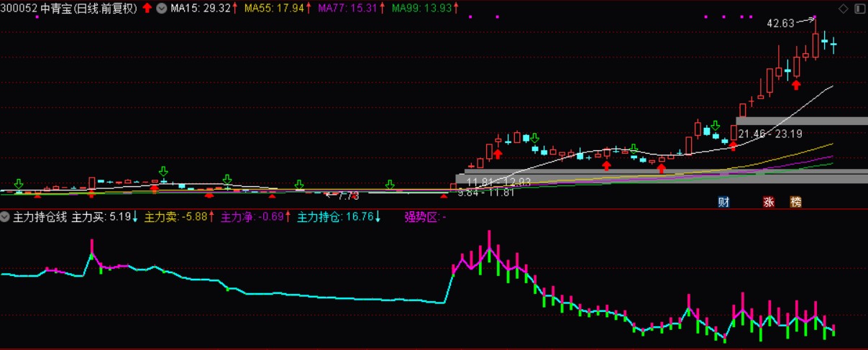Click the red buy arrow under the candle below 42.63
Image resolution: width=868 pixels, height=350 pixels.
pyautogui.click(x=796, y=85)
